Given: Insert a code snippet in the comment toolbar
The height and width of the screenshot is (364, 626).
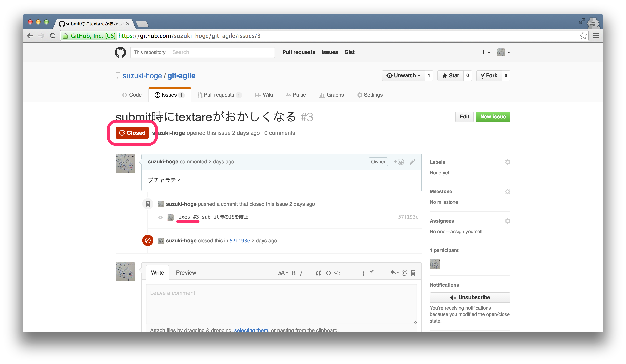Looking at the screenshot, I should click(328, 273).
